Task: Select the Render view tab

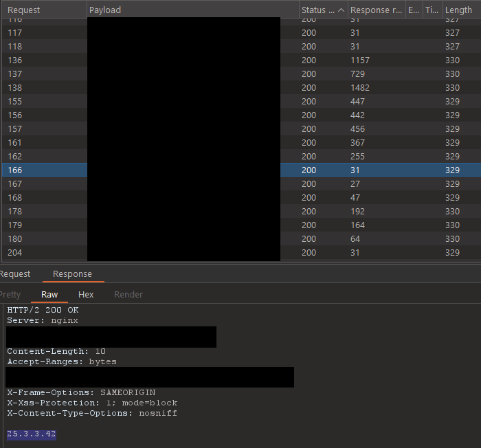Action: 128,295
